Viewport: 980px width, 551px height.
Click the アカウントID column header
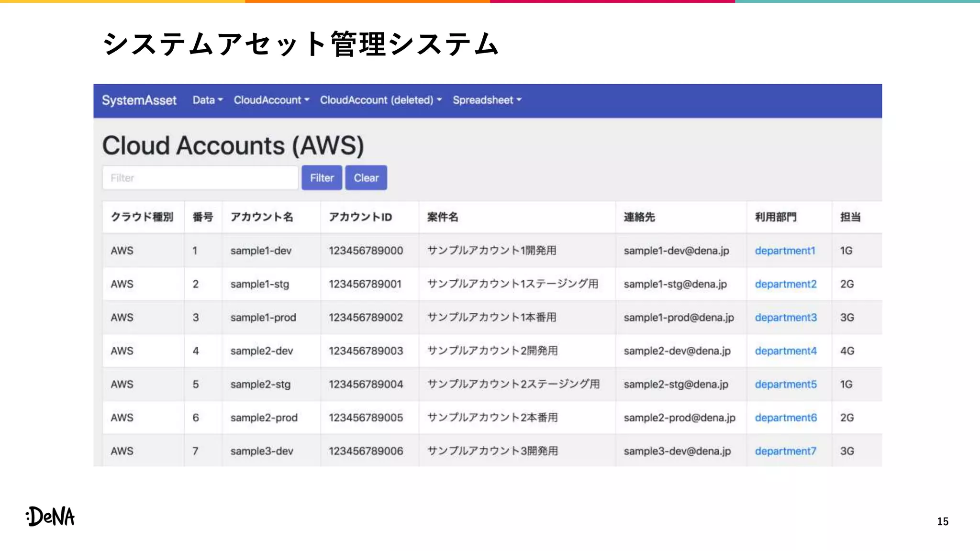(360, 217)
